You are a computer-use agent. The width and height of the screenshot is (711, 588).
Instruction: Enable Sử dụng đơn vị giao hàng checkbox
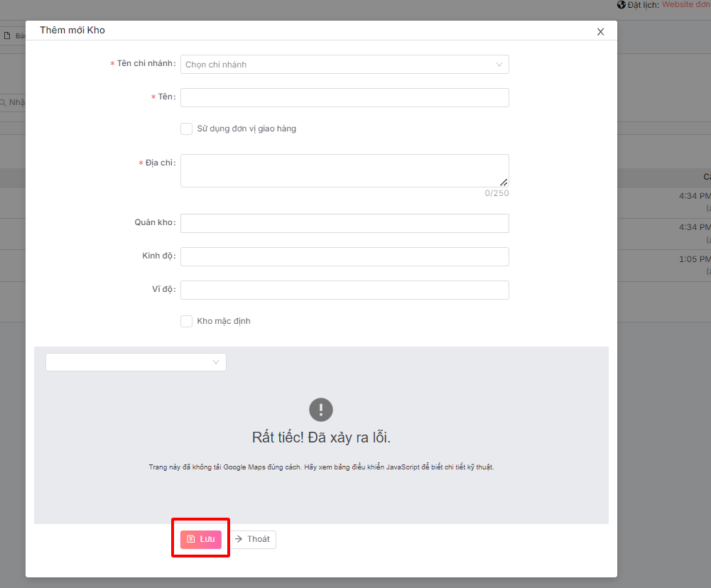point(186,129)
